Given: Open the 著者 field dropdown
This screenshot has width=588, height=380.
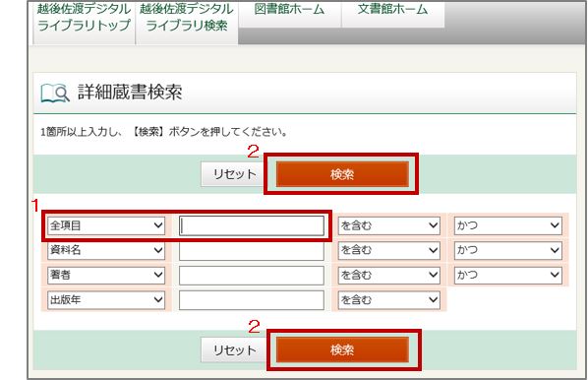Looking at the screenshot, I should (106, 276).
